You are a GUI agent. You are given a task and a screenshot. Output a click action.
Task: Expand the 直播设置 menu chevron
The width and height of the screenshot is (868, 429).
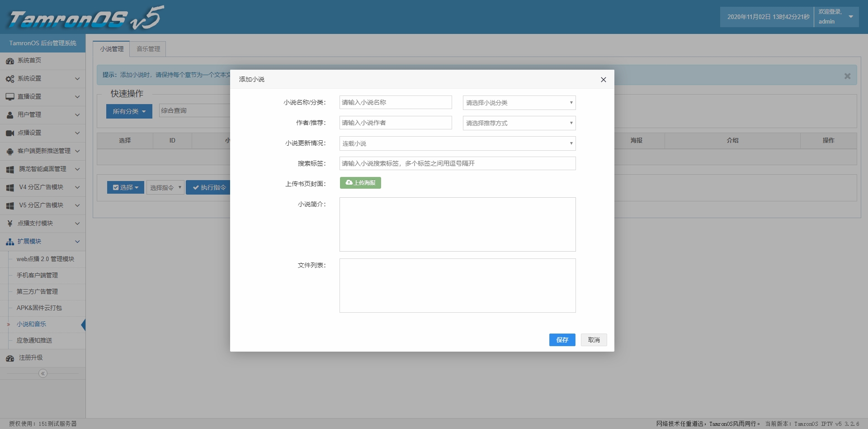[77, 97]
